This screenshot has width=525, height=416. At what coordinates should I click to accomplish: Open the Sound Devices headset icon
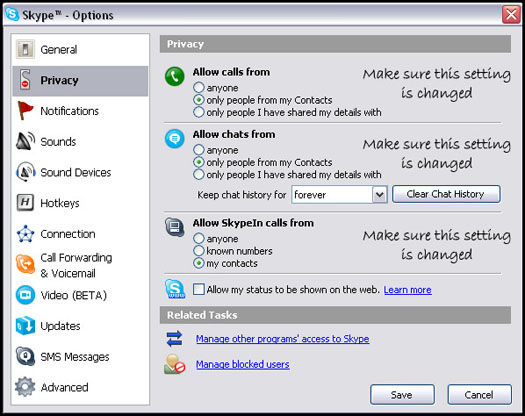(x=25, y=172)
